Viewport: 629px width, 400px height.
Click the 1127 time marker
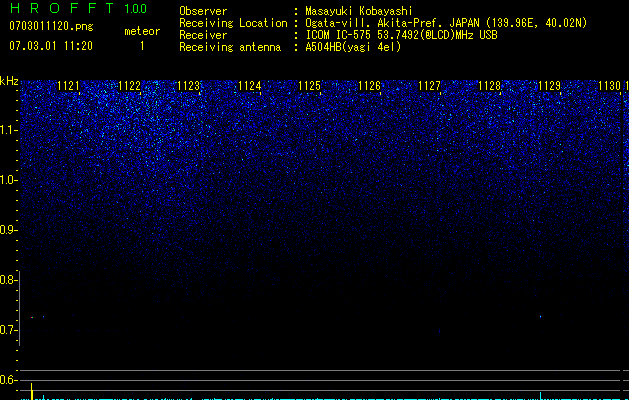429,86
